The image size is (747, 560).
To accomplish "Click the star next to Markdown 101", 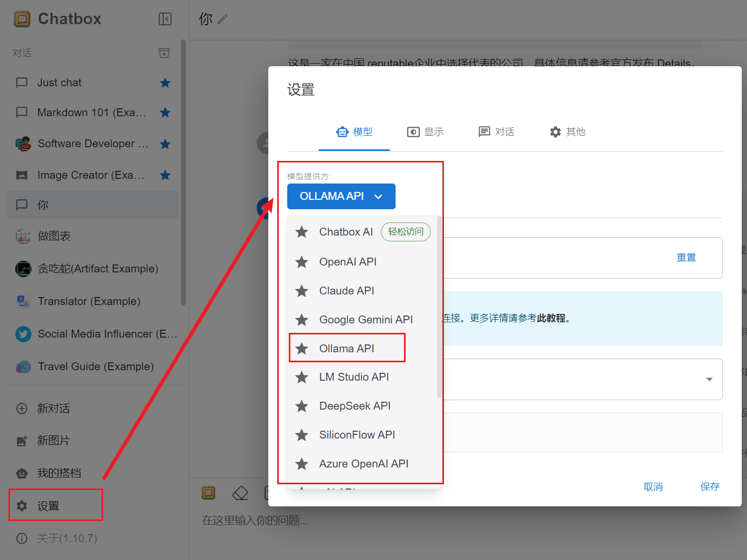I will [x=165, y=113].
